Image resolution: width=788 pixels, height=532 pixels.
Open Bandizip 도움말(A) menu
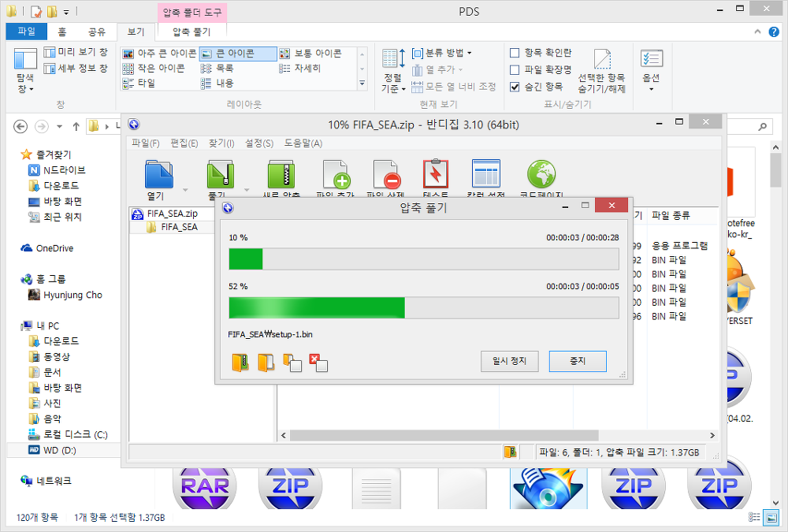(303, 143)
